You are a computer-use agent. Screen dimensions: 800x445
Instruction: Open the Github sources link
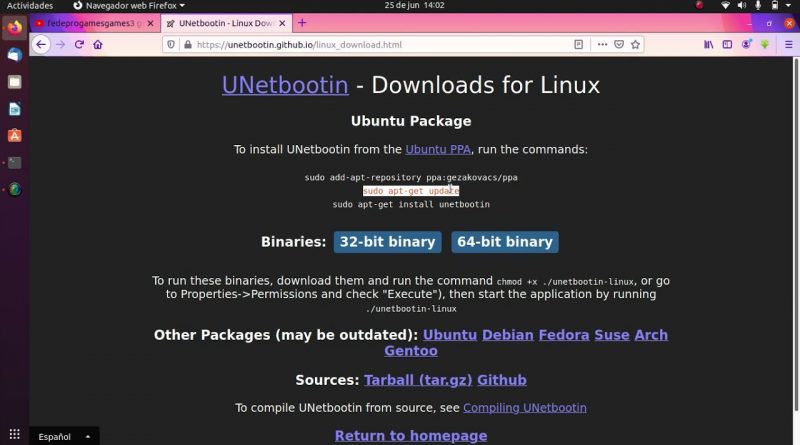point(502,380)
